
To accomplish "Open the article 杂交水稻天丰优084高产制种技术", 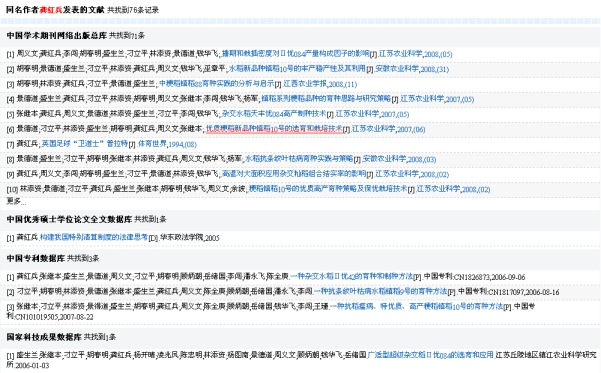I will [x=274, y=114].
